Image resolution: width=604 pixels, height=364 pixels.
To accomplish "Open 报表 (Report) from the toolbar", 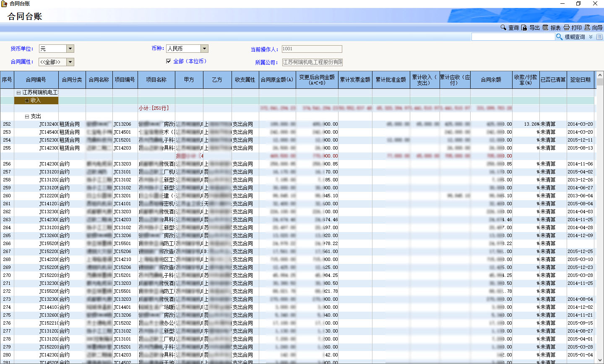I will point(545,27).
